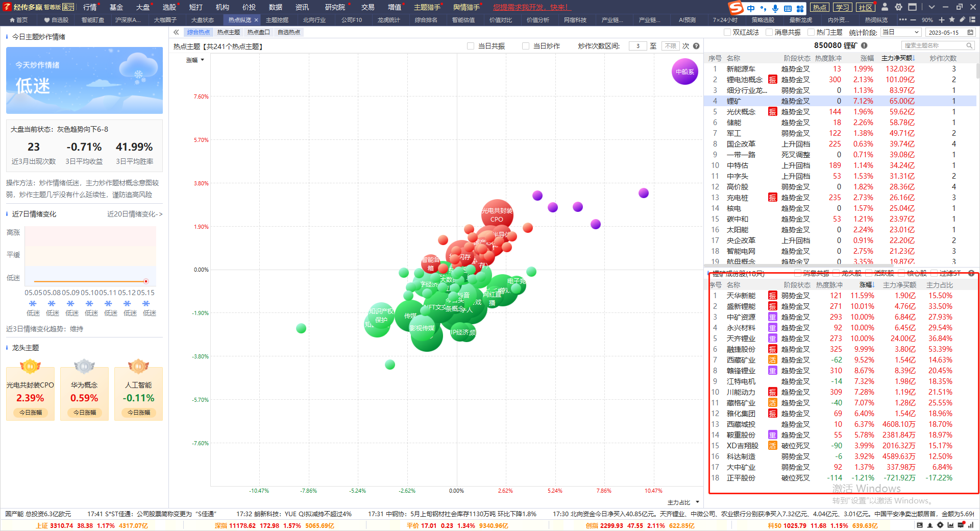Click the 活 badge on 西藏矿业 row
The image size is (980, 531).
click(772, 360)
